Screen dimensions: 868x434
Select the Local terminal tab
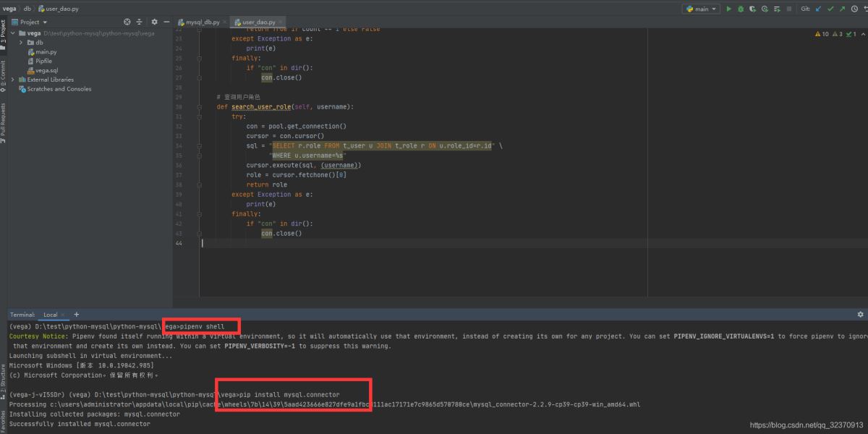coord(52,314)
